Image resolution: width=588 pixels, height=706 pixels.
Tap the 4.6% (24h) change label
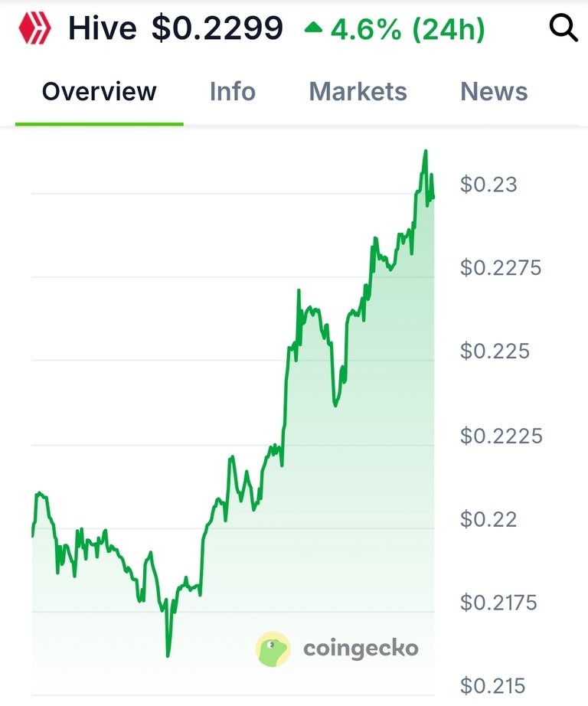click(x=407, y=30)
